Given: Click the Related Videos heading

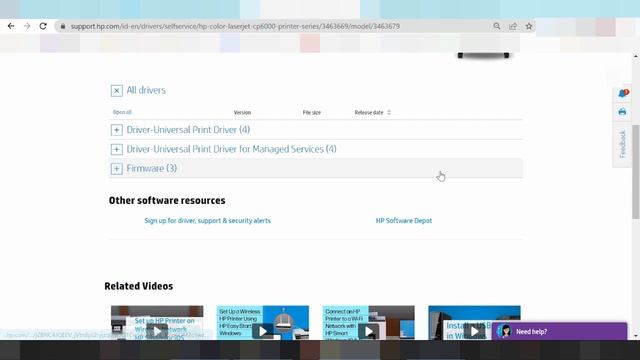Looking at the screenshot, I should [139, 286].
